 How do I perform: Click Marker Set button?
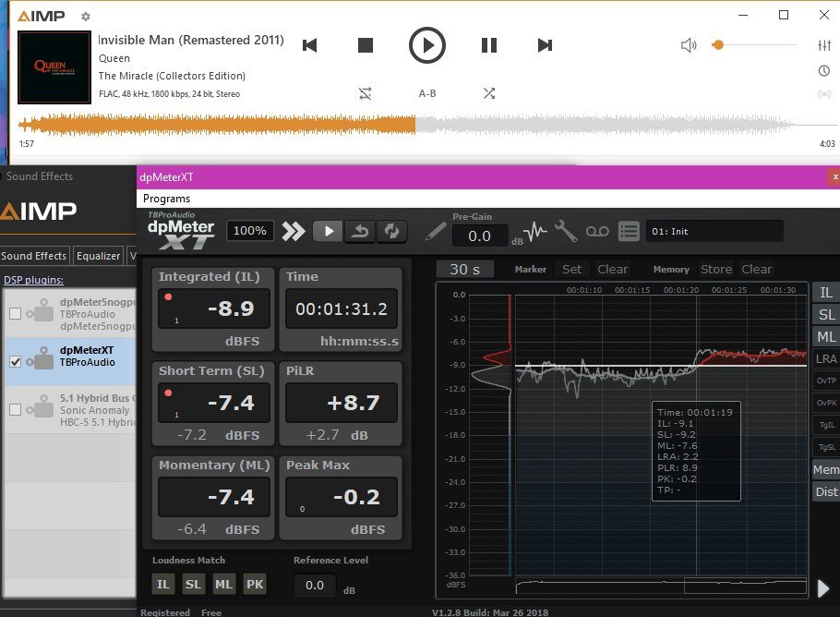(571, 269)
